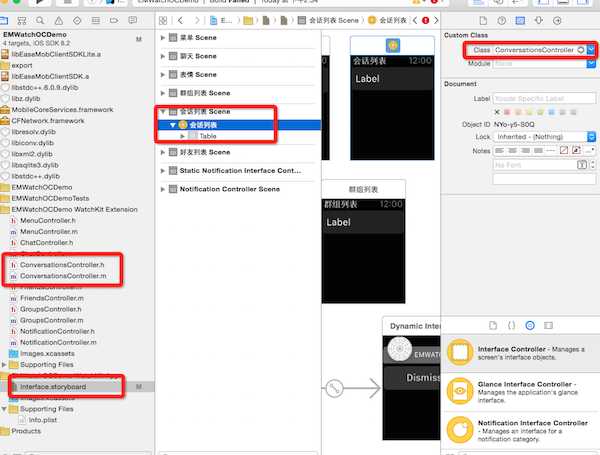Expand the 群组列表 Scene disclosure triangle
Screen dimensions: 600x455
(163, 93)
